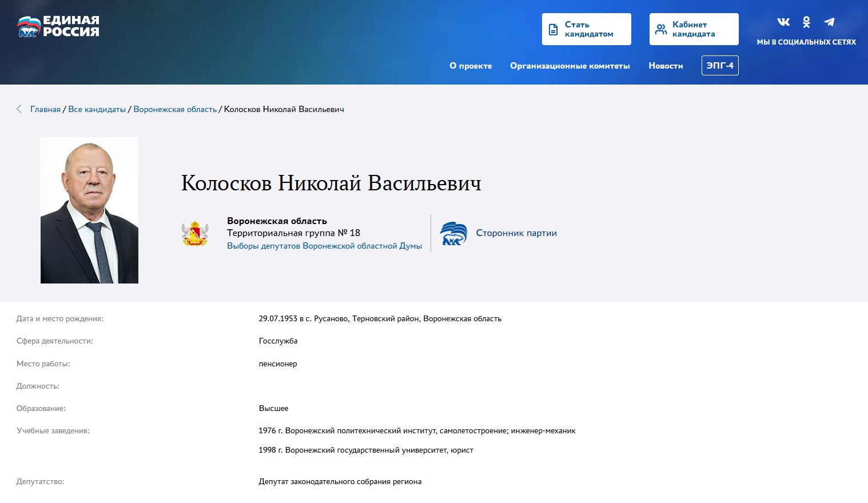Image resolution: width=868 pixels, height=503 pixels.
Task: Open the О проекте menu item
Action: (471, 66)
